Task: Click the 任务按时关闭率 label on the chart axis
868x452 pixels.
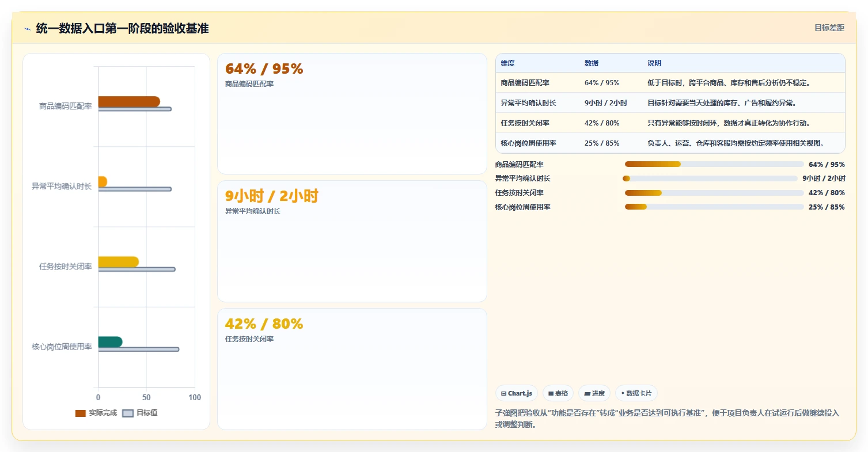Action: click(x=65, y=267)
